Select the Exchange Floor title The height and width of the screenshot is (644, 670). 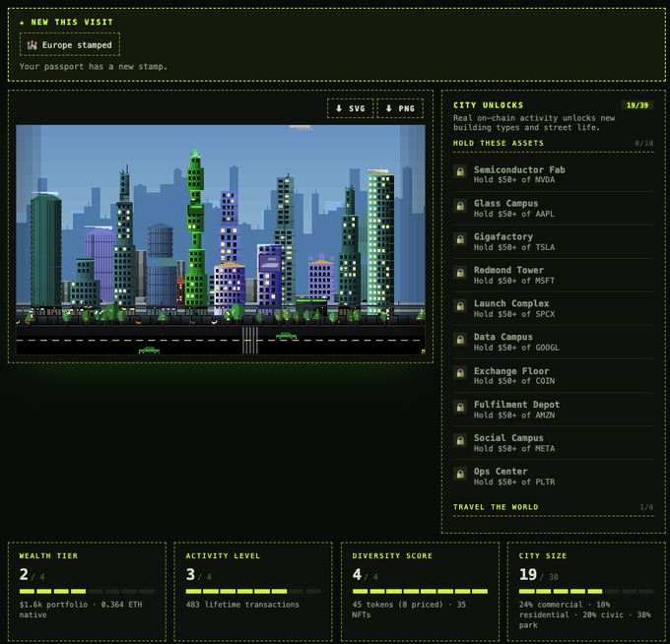click(x=511, y=371)
